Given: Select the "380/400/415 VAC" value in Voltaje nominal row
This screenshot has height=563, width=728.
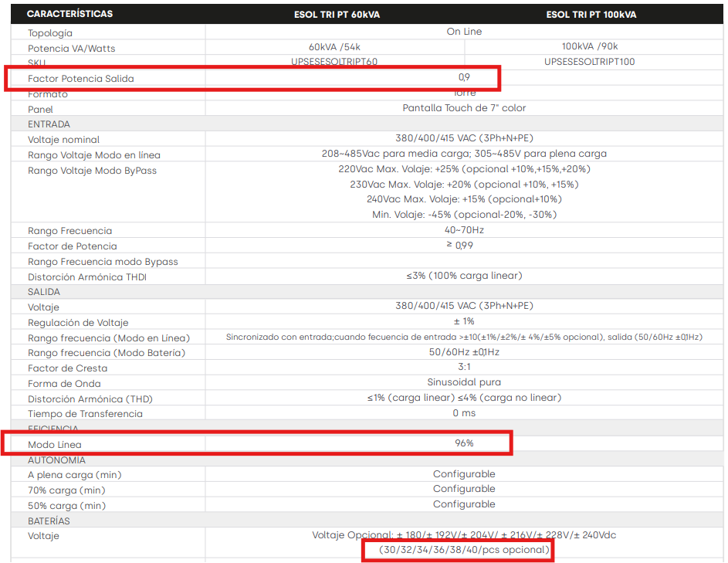Looking at the screenshot, I should (x=464, y=138).
